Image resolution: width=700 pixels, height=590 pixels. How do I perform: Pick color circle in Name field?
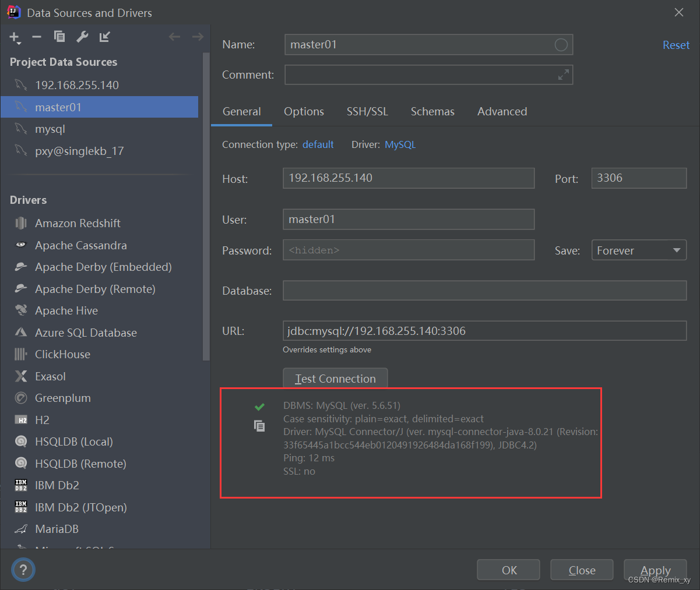point(561,45)
